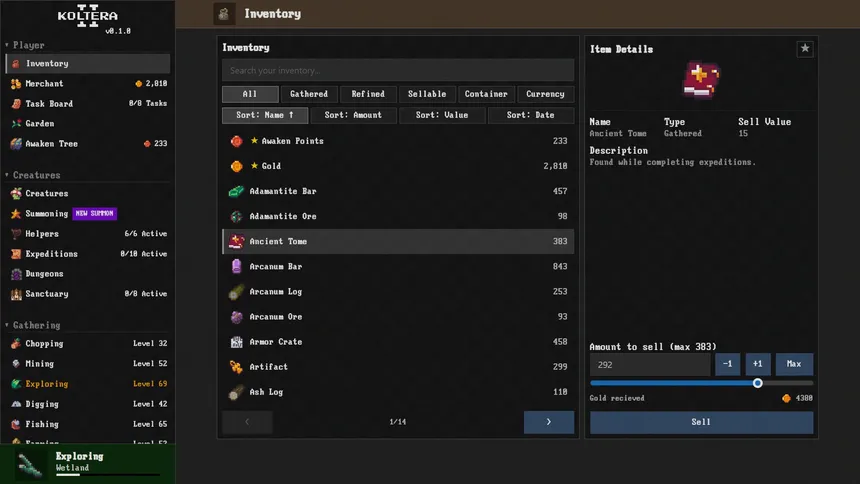
Task: Click the Arcanum Bar item icon
Action: [236, 266]
